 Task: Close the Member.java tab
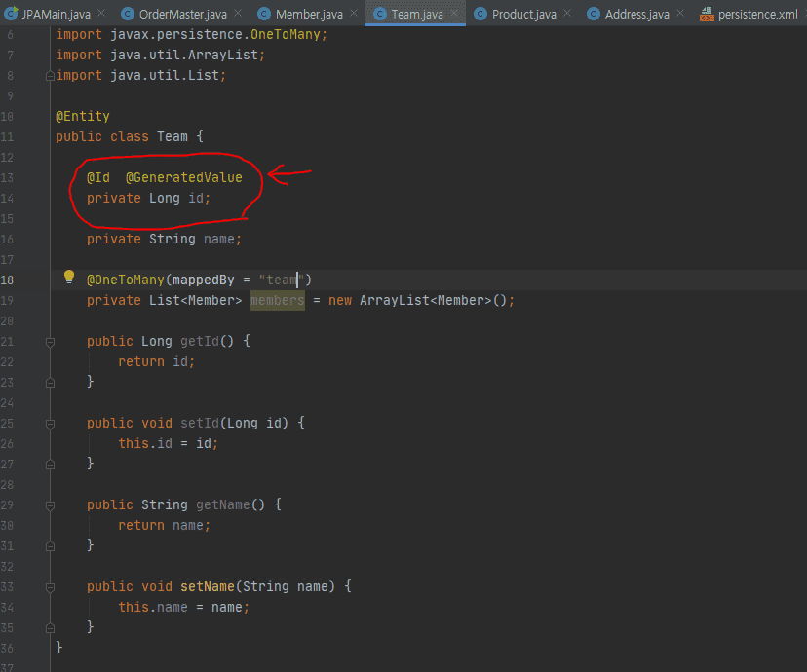pyautogui.click(x=354, y=13)
